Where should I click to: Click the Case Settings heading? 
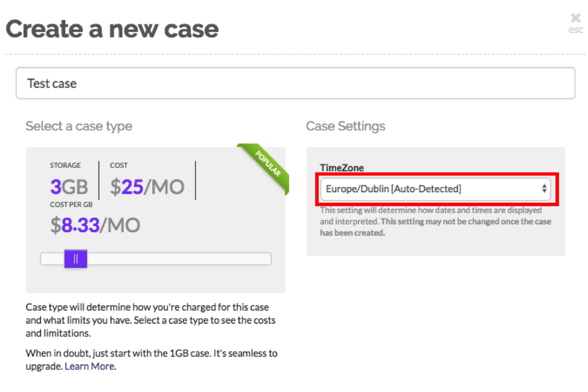[x=346, y=127]
